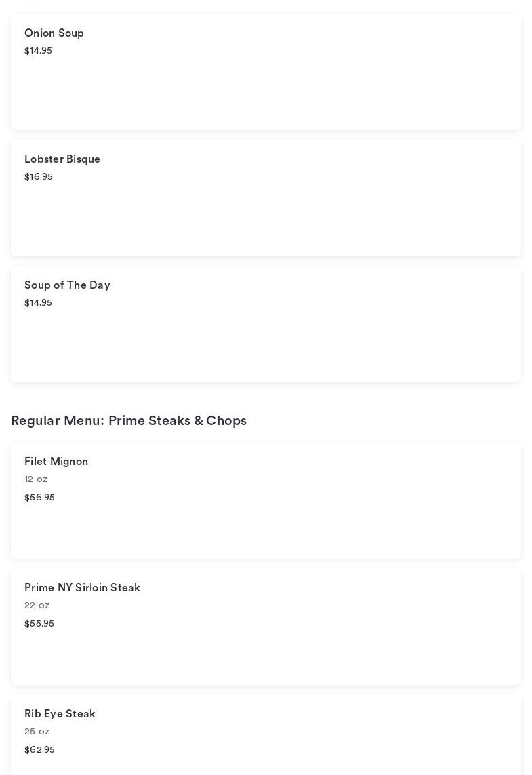Open the Onion Soup menu item
Image resolution: width=532 pixels, height=775 pixels.
[54, 33]
